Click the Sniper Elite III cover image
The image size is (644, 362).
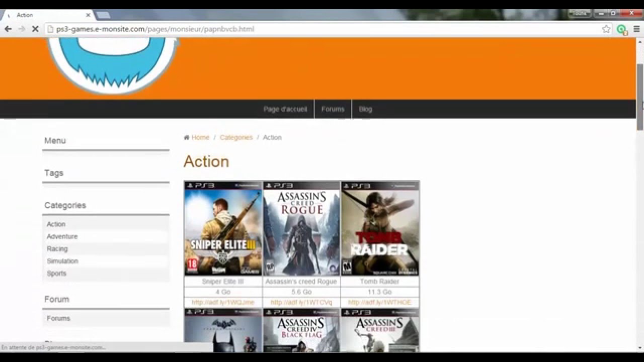(223, 229)
